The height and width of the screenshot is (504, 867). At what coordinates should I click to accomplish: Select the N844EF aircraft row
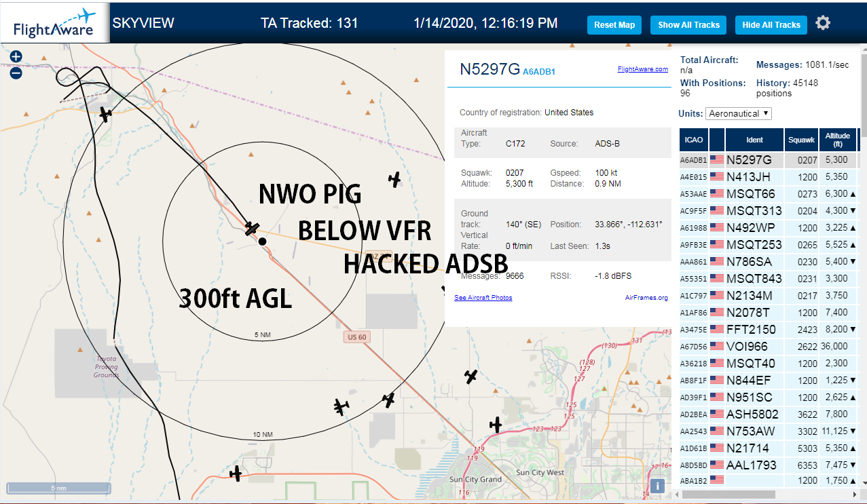click(769, 381)
